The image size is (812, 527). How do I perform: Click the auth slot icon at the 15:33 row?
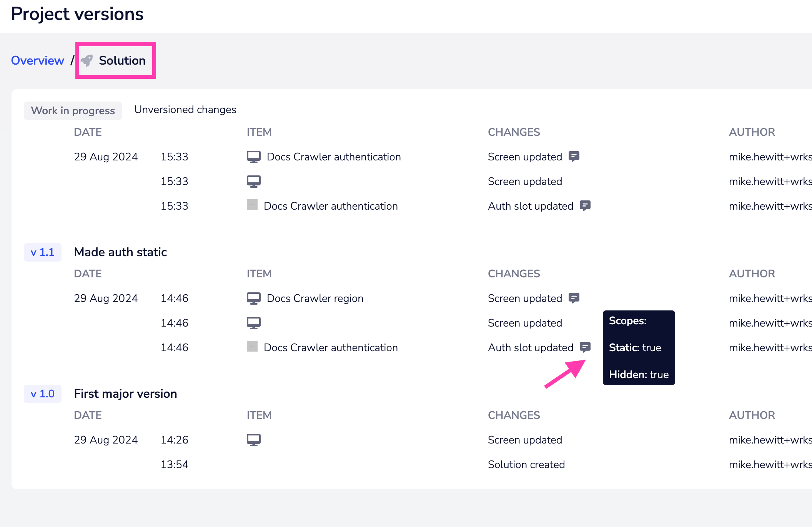point(252,205)
